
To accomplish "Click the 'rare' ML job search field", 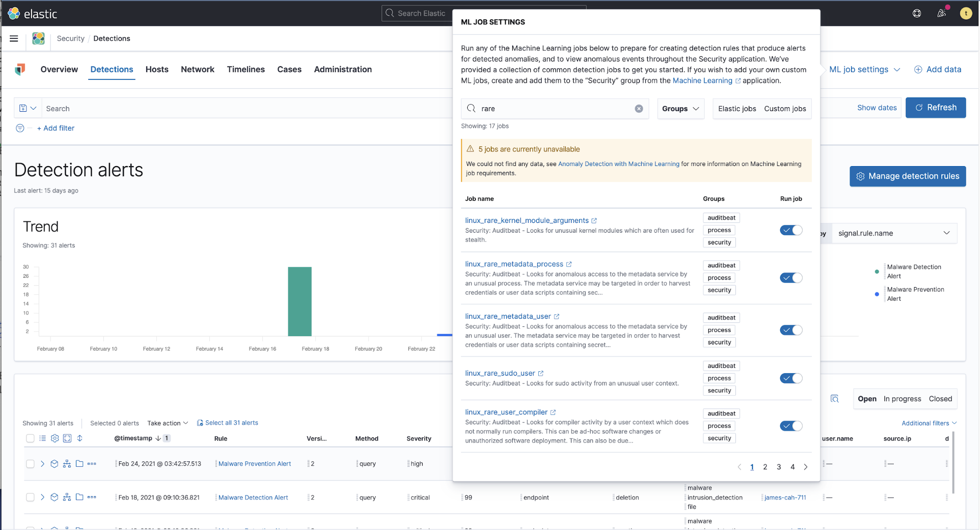I will [555, 109].
